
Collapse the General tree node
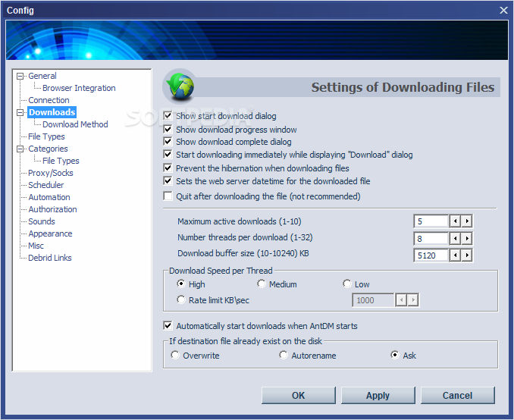pos(20,76)
